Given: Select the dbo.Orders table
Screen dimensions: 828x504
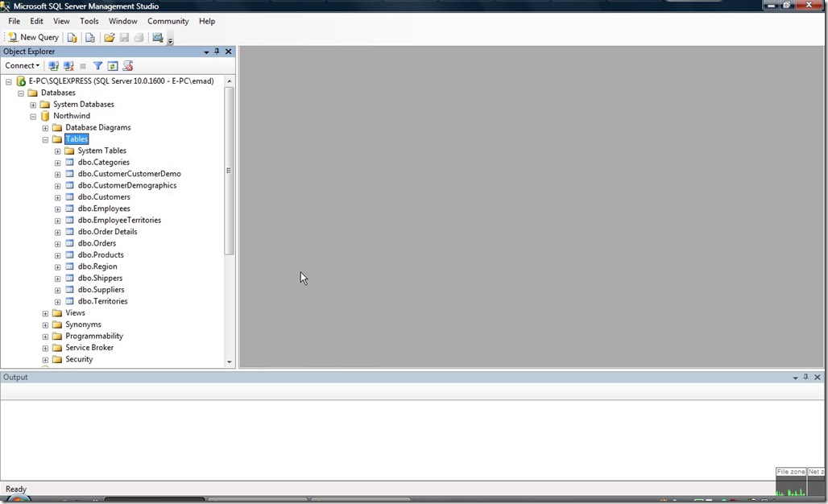Looking at the screenshot, I should click(x=97, y=242).
